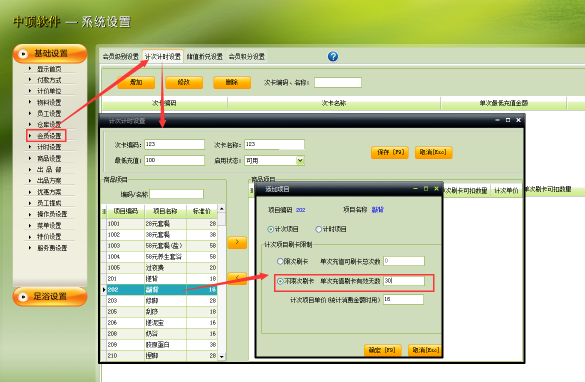Close the 添加项目 dialog with green X
The image size is (585, 382).
click(436, 189)
